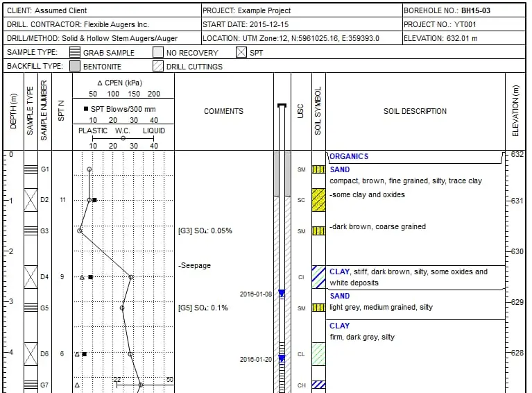This screenshot has width=532, height=393.
Task: Click the blue-green CI soil symbol
Action: [x=318, y=277]
